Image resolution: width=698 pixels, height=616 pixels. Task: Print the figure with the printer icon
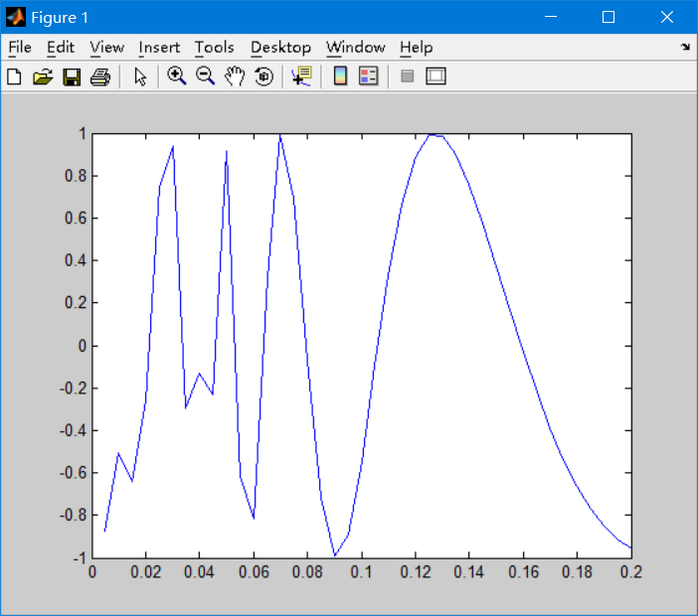[x=100, y=77]
